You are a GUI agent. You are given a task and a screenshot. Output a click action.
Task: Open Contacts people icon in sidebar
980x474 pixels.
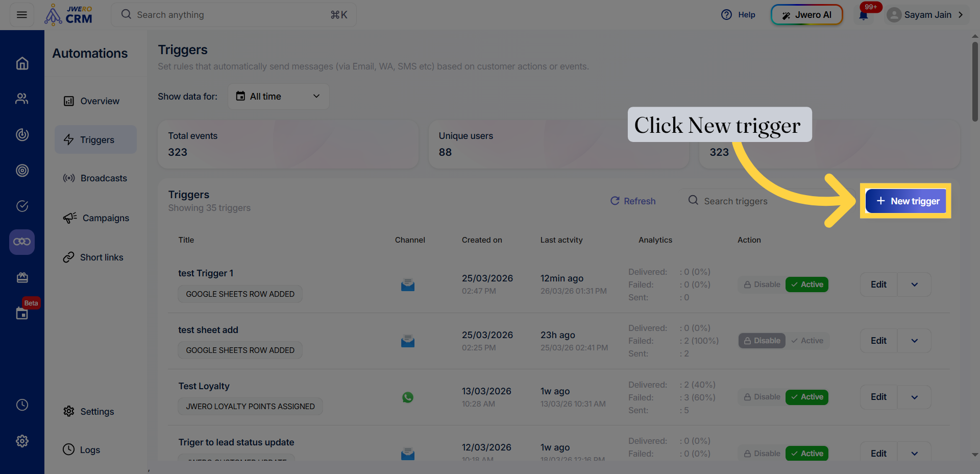tap(22, 99)
